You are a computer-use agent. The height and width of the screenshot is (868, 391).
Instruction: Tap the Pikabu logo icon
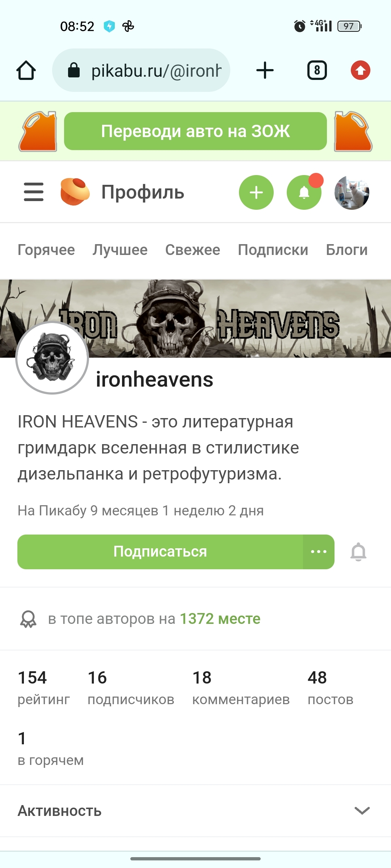point(75,192)
